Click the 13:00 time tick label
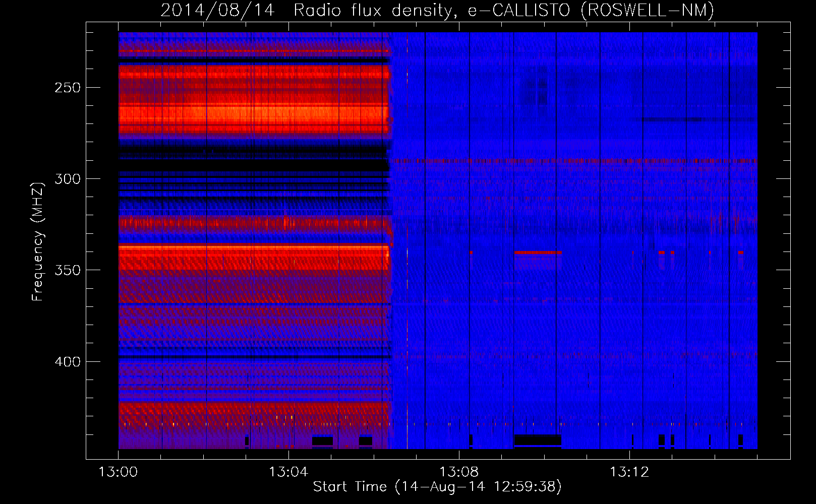816x504 pixels. click(x=118, y=472)
